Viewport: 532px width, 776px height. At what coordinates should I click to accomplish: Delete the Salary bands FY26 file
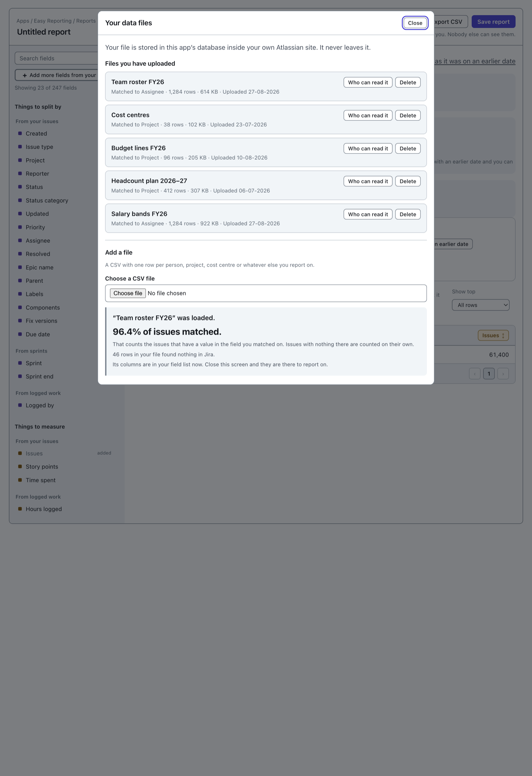[x=408, y=214]
